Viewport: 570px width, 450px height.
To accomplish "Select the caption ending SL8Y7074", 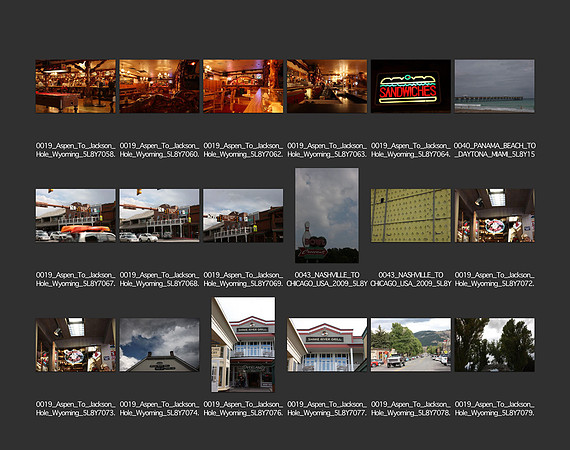I will [x=159, y=409].
